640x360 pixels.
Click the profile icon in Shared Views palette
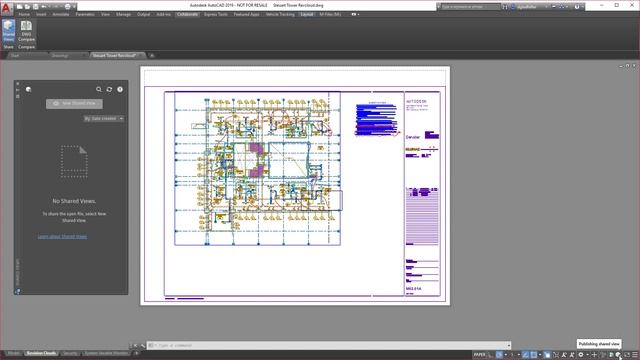(28, 89)
